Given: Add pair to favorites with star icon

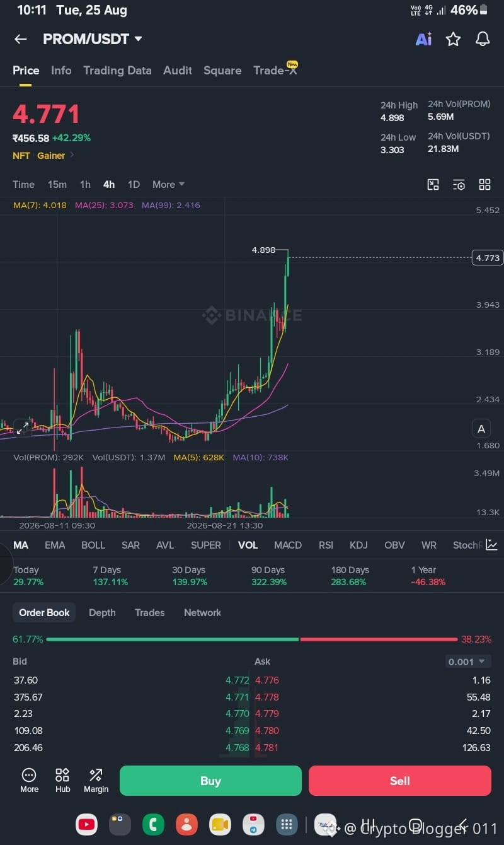Looking at the screenshot, I should pos(453,39).
